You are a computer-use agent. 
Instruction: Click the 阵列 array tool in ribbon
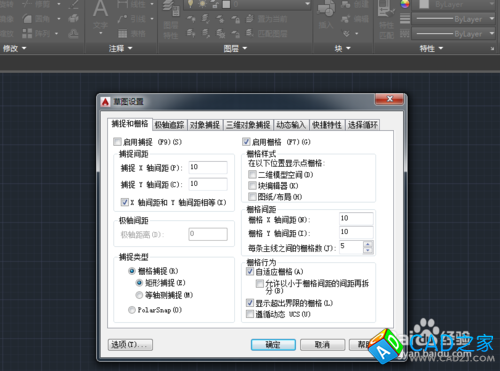click(x=36, y=33)
